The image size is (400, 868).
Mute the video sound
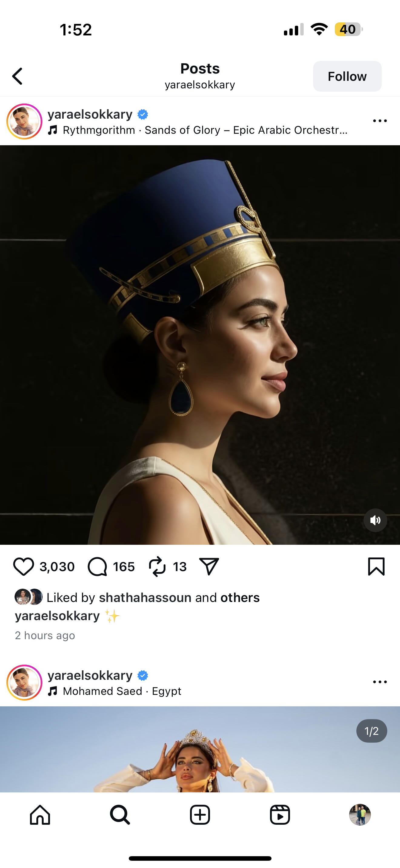tap(375, 520)
